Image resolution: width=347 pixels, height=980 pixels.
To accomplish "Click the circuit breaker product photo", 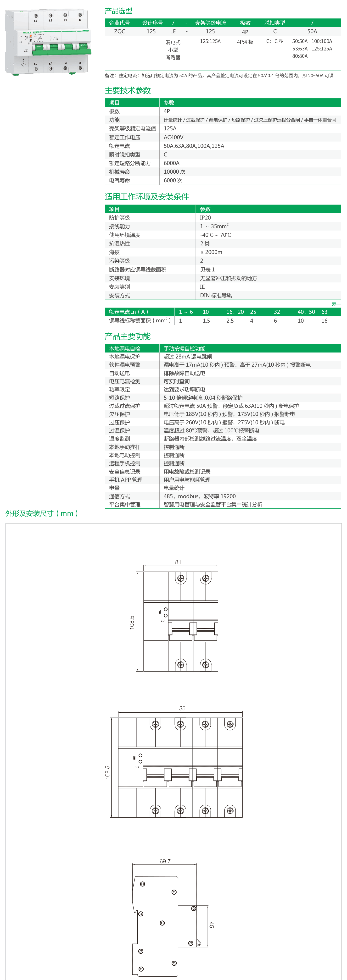I will coord(48,42).
